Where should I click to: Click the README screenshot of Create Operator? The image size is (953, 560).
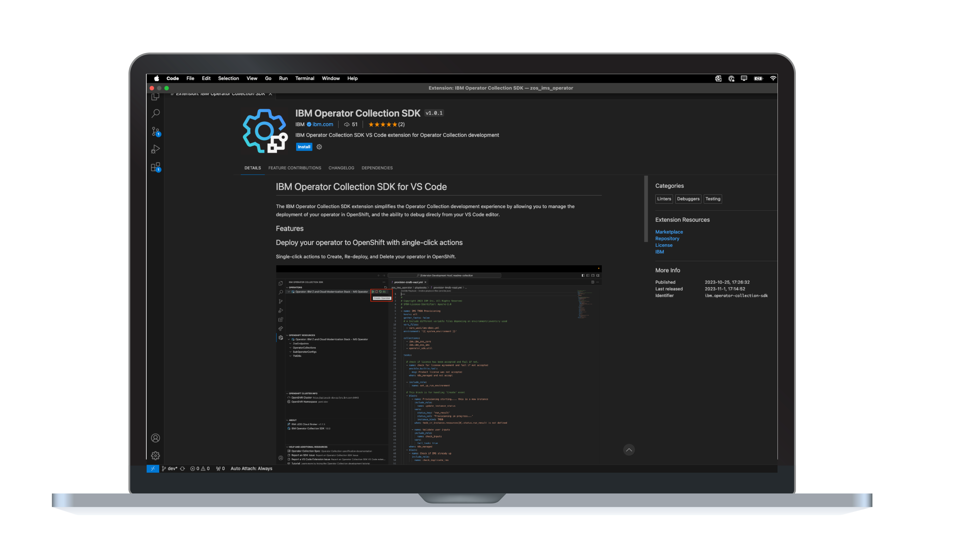point(439,365)
